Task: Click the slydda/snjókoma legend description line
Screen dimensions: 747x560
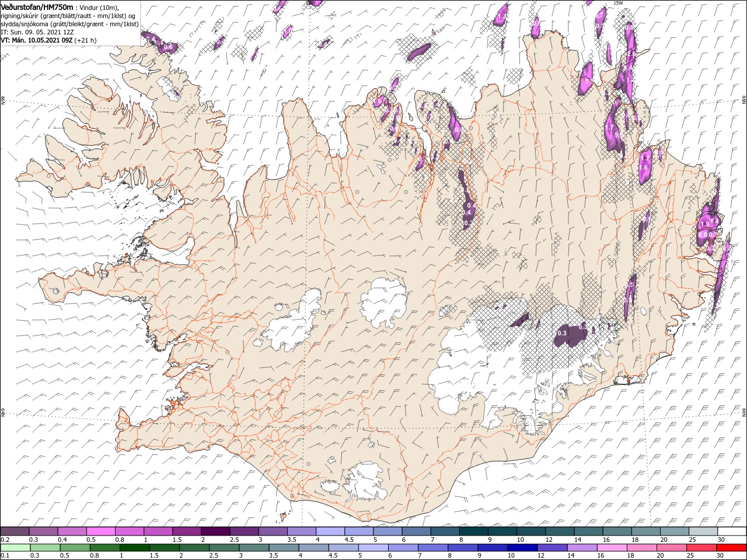Action: point(69,24)
